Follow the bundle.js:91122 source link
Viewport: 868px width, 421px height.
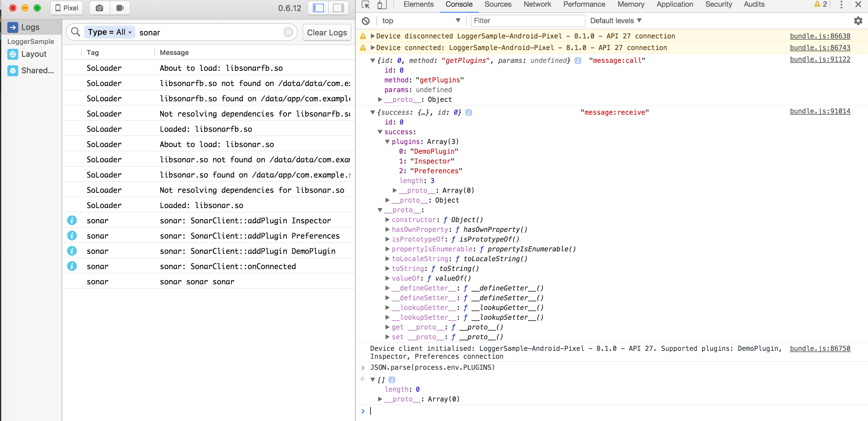click(x=820, y=59)
